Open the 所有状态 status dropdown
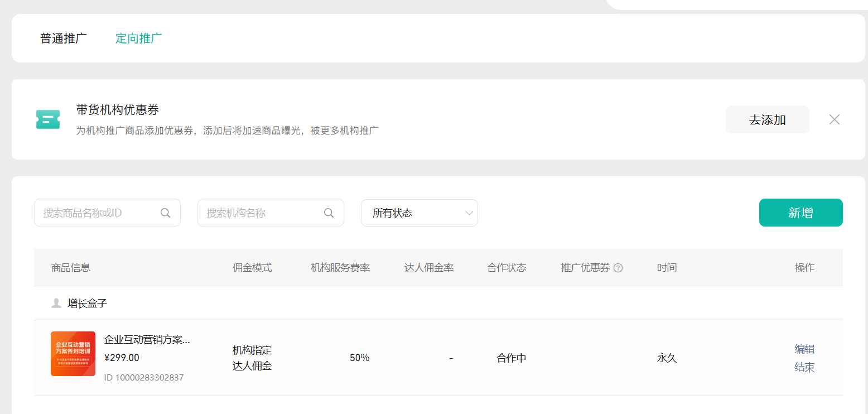Viewport: 868px width, 414px height. [x=419, y=213]
